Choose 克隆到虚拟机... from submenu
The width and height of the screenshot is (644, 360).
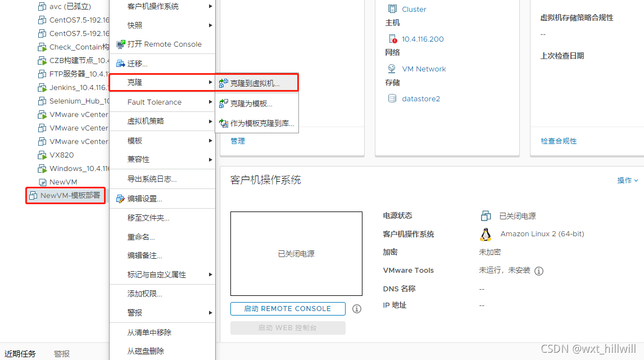click(x=257, y=83)
